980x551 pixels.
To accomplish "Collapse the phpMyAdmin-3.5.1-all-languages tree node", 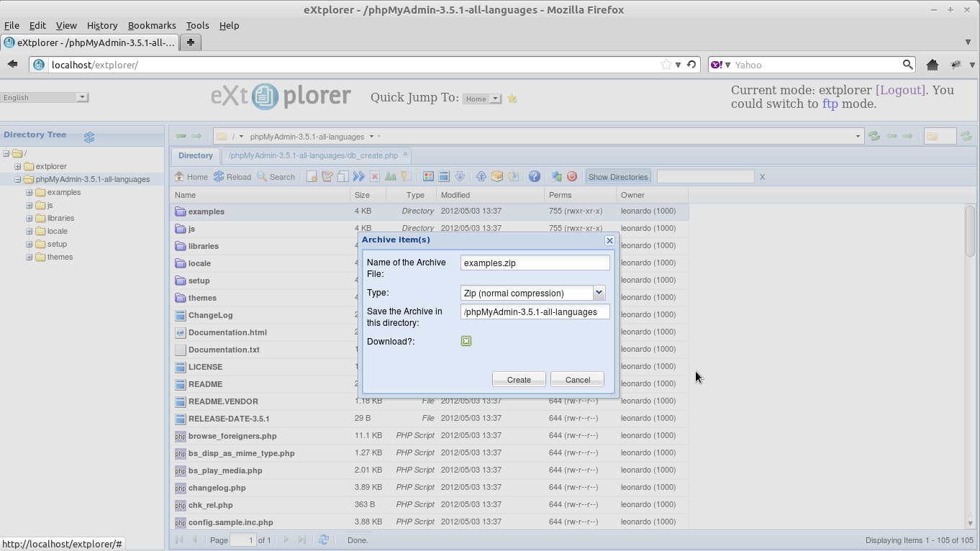I will (18, 179).
